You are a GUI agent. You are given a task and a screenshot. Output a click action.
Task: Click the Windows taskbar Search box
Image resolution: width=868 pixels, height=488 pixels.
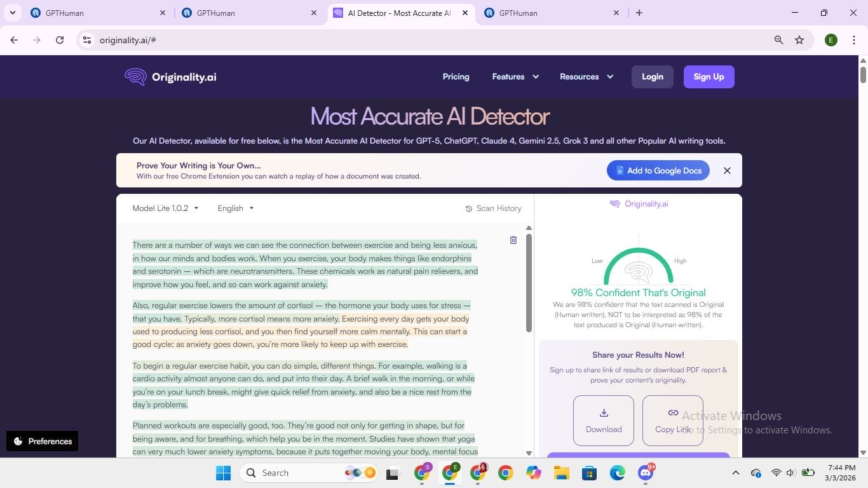tap(309, 473)
